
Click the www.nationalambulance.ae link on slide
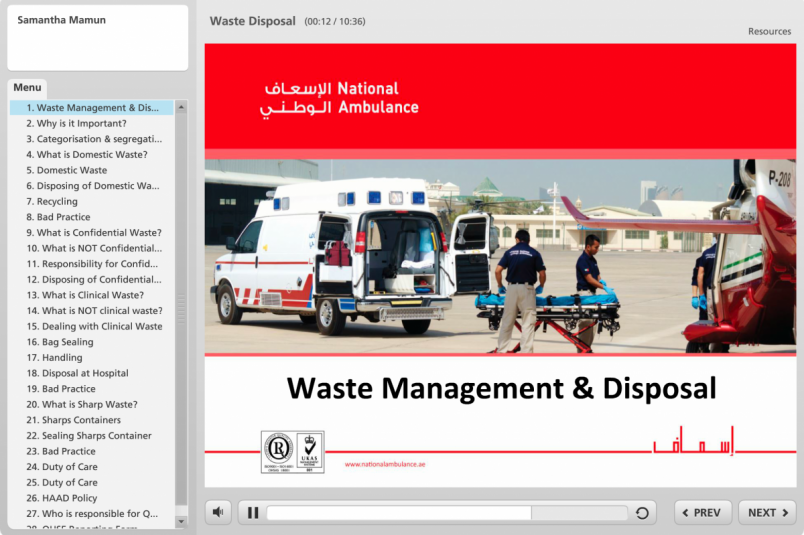[x=385, y=465]
